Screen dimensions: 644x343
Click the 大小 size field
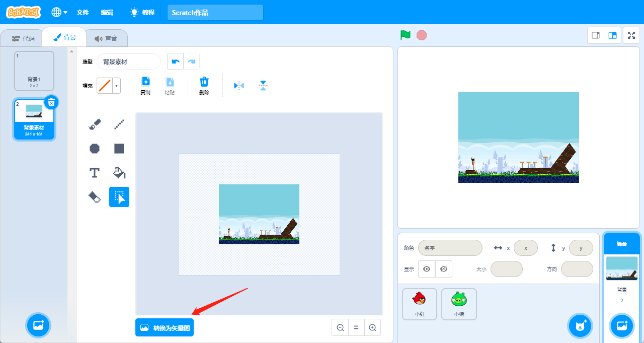(507, 269)
